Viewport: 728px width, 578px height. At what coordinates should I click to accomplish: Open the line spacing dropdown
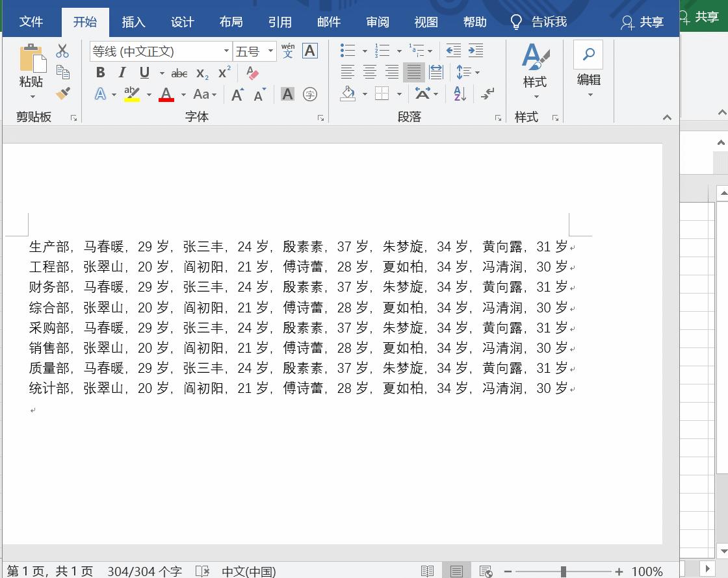pyautogui.click(x=464, y=72)
